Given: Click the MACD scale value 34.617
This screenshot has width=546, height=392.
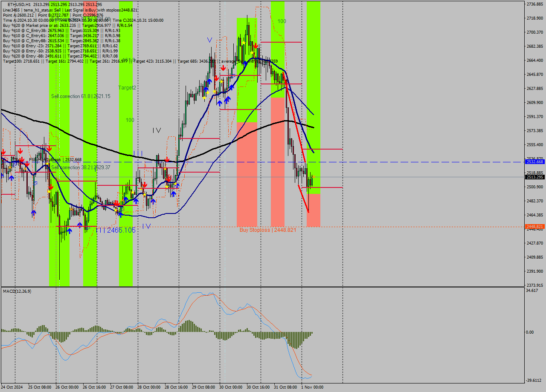Looking at the screenshot, I should [532, 290].
